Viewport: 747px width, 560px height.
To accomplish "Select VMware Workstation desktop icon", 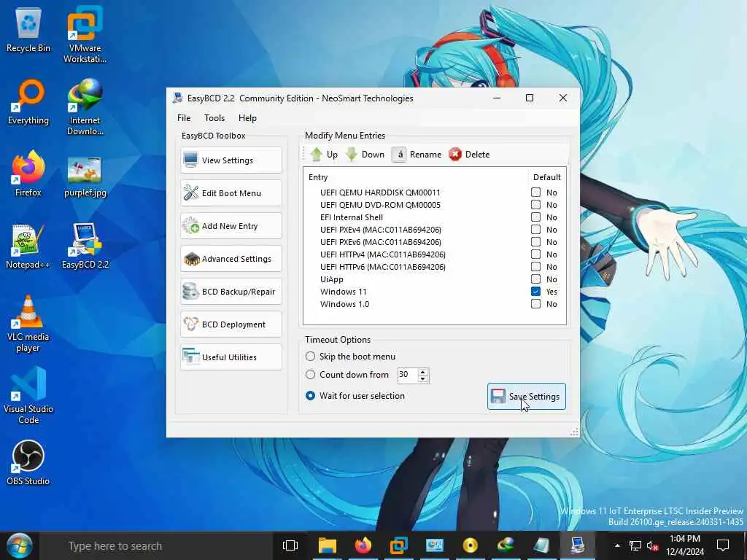I will (x=85, y=34).
